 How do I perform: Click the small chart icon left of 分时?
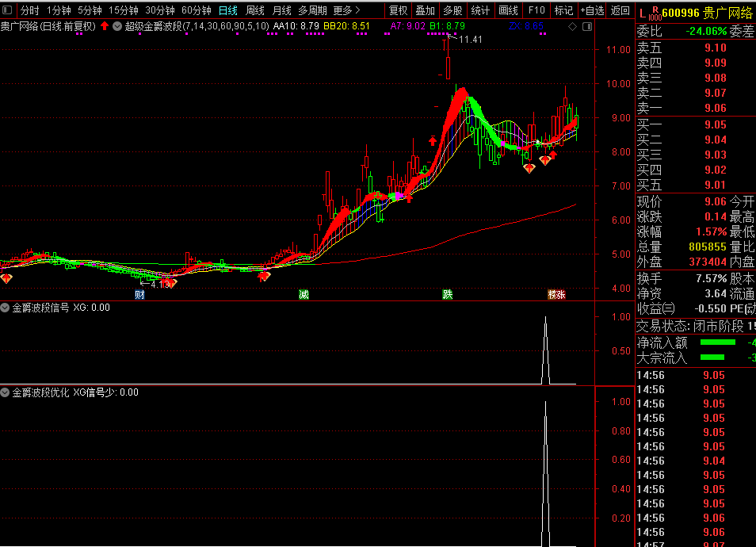pos(9,10)
